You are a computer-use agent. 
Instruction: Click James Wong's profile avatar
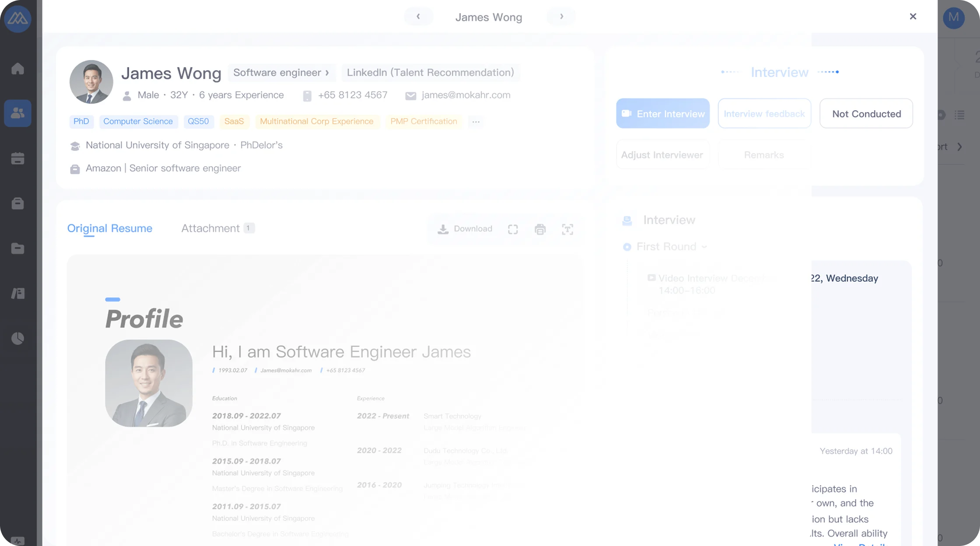(x=91, y=82)
